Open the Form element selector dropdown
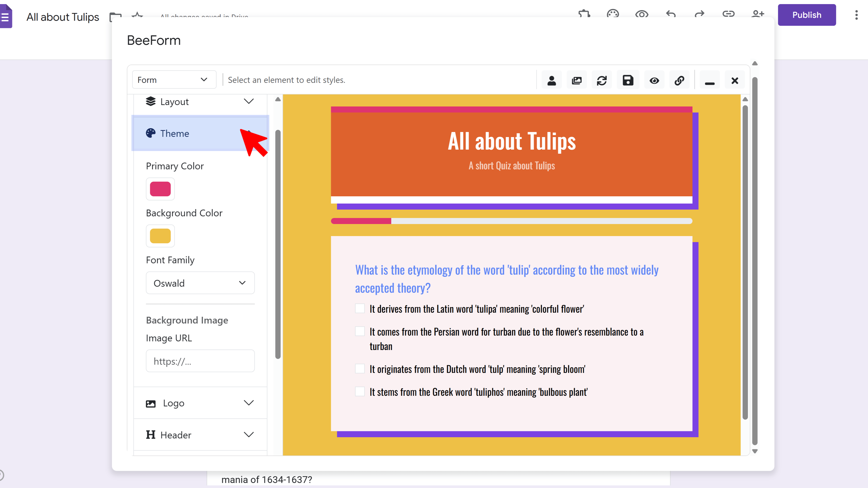The image size is (868, 488). click(x=174, y=80)
